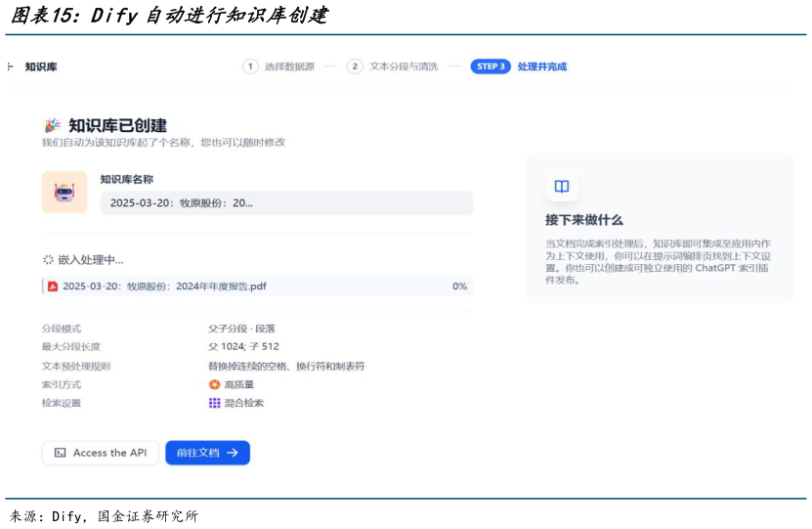Click the orange 高质量 index icon
This screenshot has height=529, width=812.
pos(214,384)
